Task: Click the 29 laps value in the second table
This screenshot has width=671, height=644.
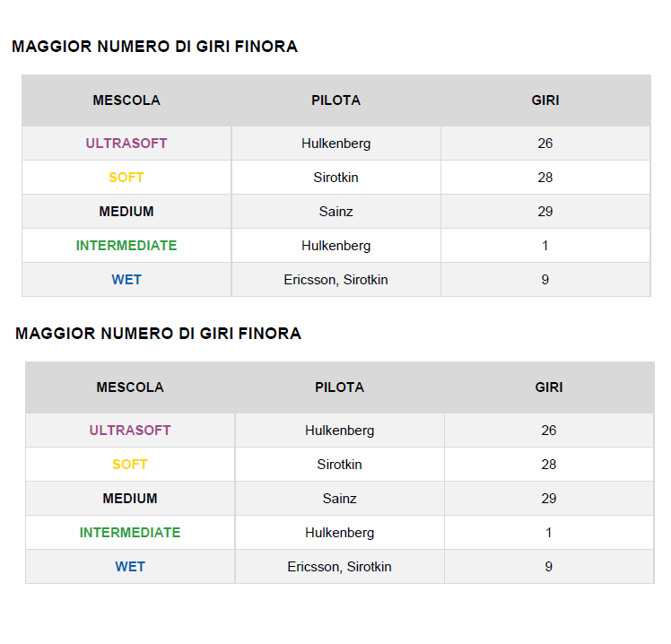Action: [x=548, y=499]
